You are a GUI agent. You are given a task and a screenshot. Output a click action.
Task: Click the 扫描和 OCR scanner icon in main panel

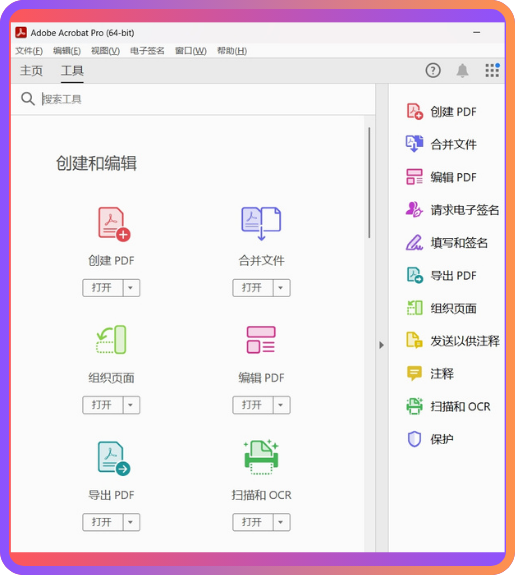click(261, 457)
